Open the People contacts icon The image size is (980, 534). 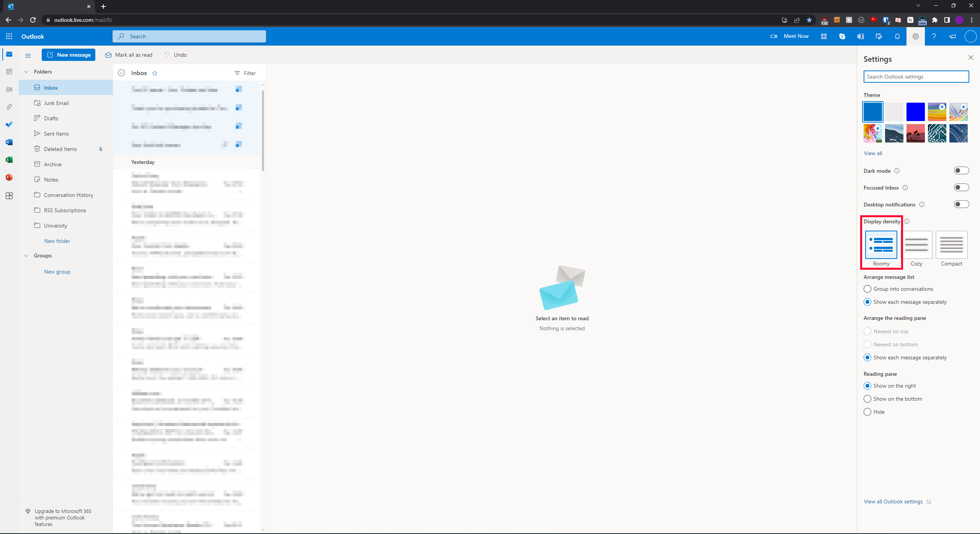point(9,89)
